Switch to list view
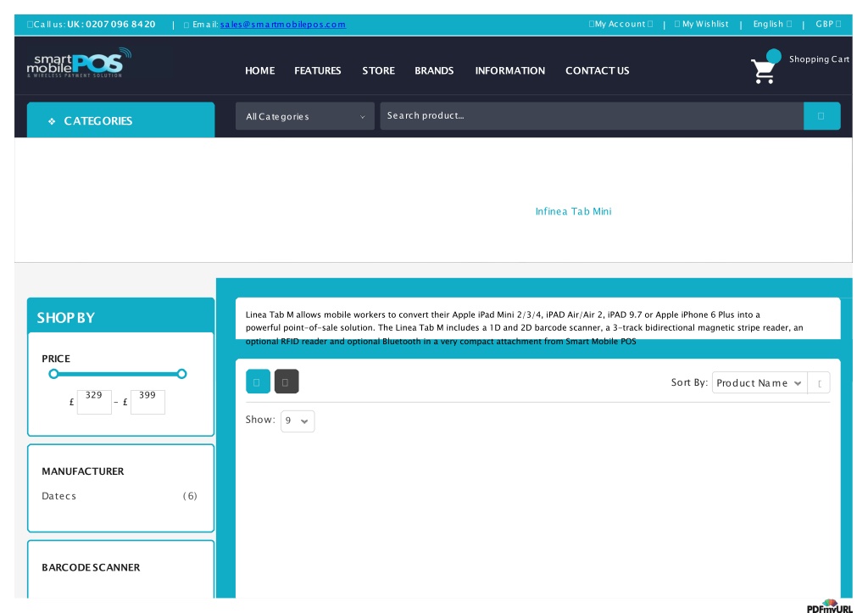 tap(287, 382)
